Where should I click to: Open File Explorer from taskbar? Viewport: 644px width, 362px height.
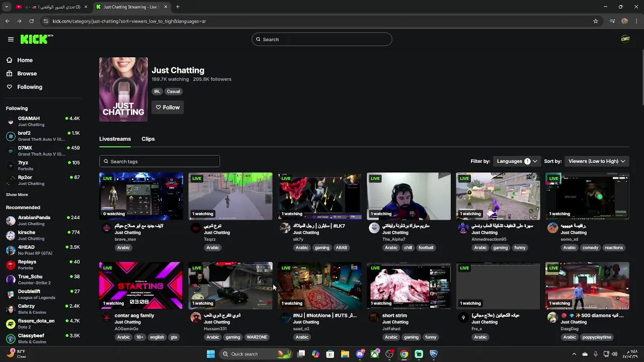[x=345, y=354]
